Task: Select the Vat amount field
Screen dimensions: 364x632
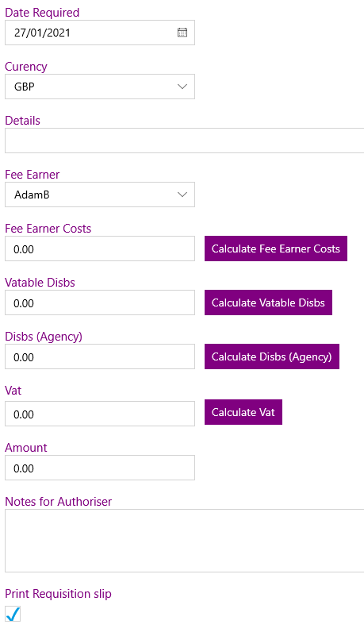Action: pos(100,414)
